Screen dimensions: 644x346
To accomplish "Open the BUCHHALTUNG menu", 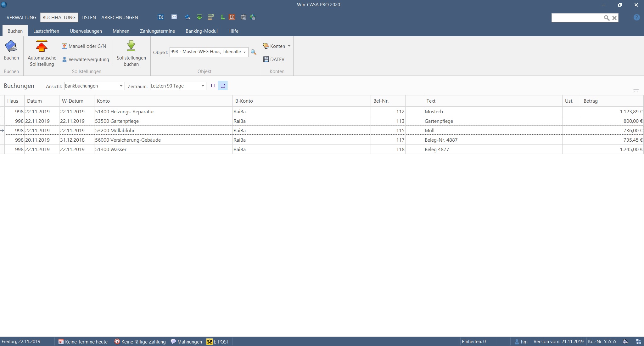I will (x=59, y=18).
